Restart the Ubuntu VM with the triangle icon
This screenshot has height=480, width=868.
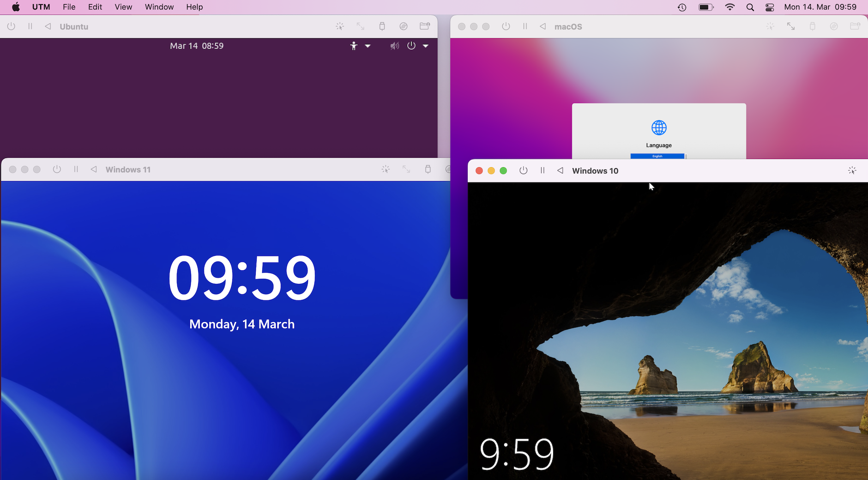[48, 26]
